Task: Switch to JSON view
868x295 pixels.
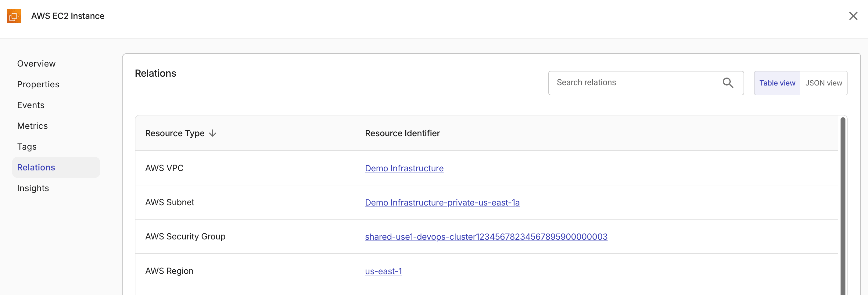Action: pos(823,83)
